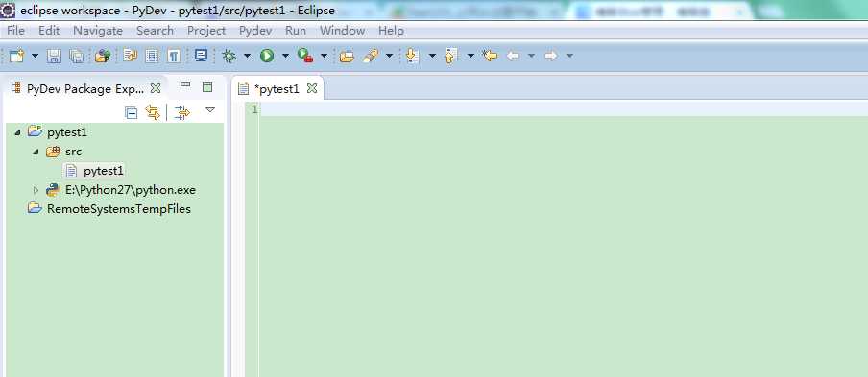Open the Back history dropdown arrow
Viewport: 868px width, 377px height.
tap(531, 56)
